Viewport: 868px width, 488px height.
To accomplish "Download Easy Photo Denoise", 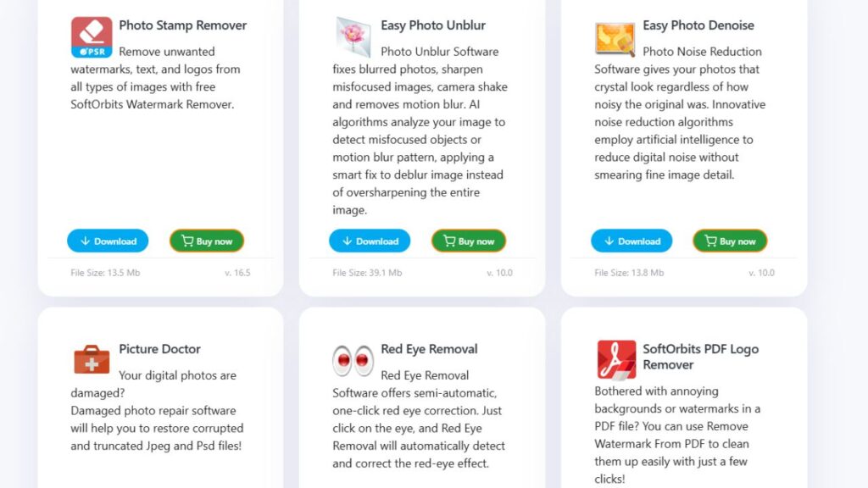I will coord(632,241).
